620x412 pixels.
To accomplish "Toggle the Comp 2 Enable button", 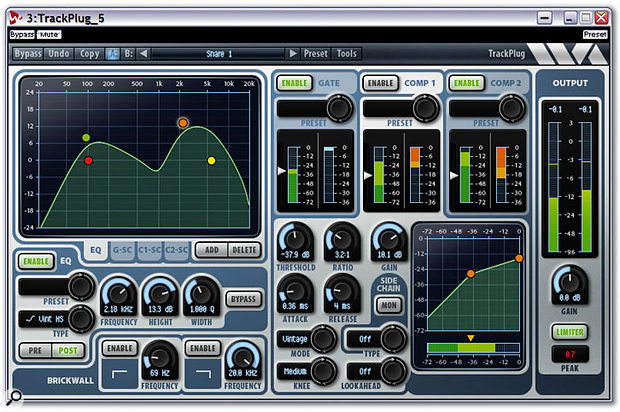I will [x=467, y=83].
